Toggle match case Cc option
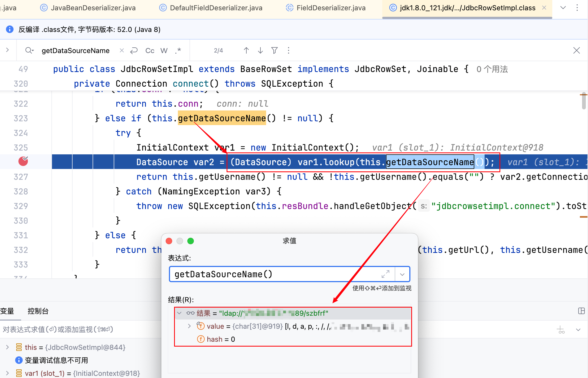Screen dimensions: 588x378 tap(150, 51)
